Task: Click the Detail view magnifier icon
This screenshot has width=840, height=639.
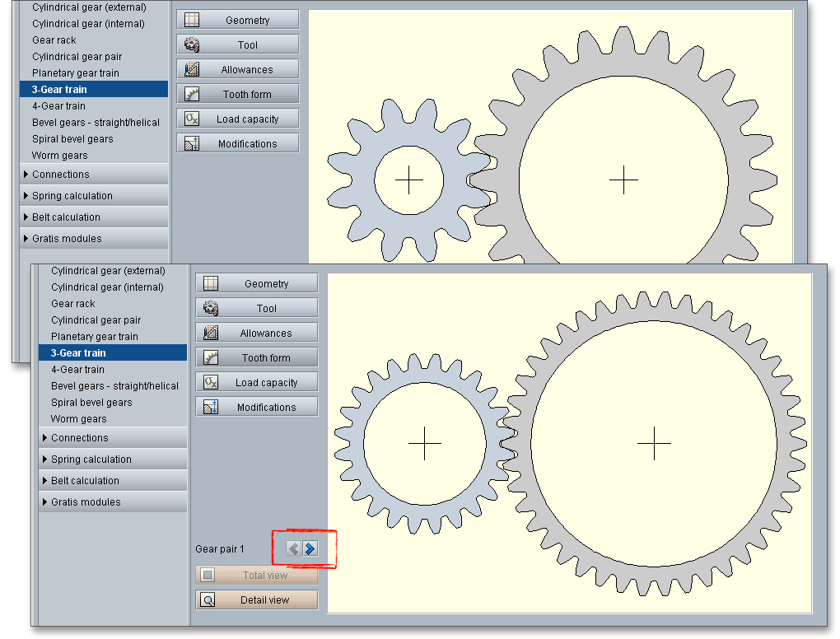Action: (208, 600)
